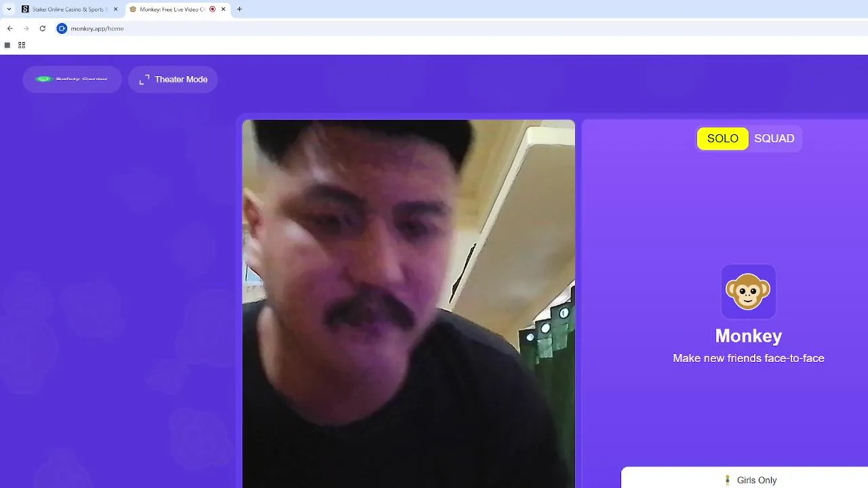Image resolution: width=868 pixels, height=488 pixels.
Task: Click the blue camera permission icon in address bar
Action: click(x=62, y=28)
